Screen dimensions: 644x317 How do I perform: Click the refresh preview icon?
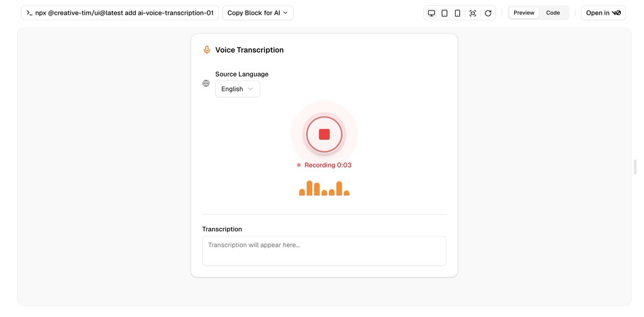488,13
